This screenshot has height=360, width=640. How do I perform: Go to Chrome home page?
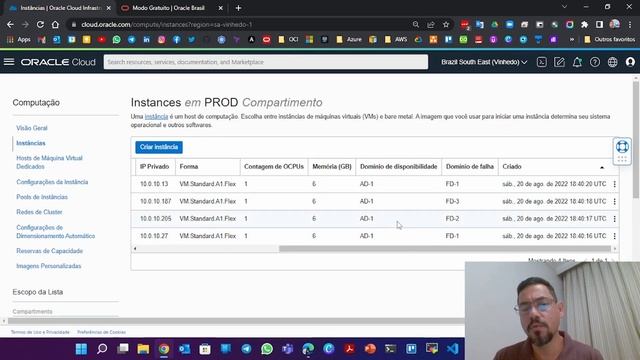[x=55, y=24]
